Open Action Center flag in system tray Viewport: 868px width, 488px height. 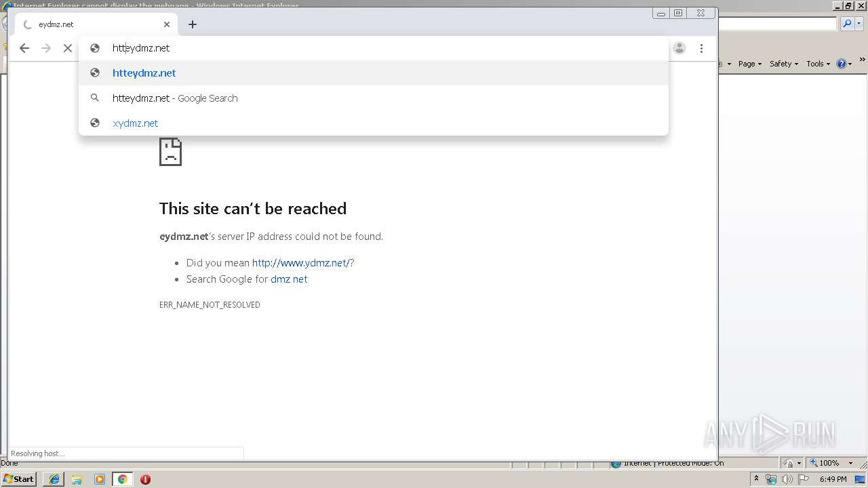pyautogui.click(x=804, y=479)
